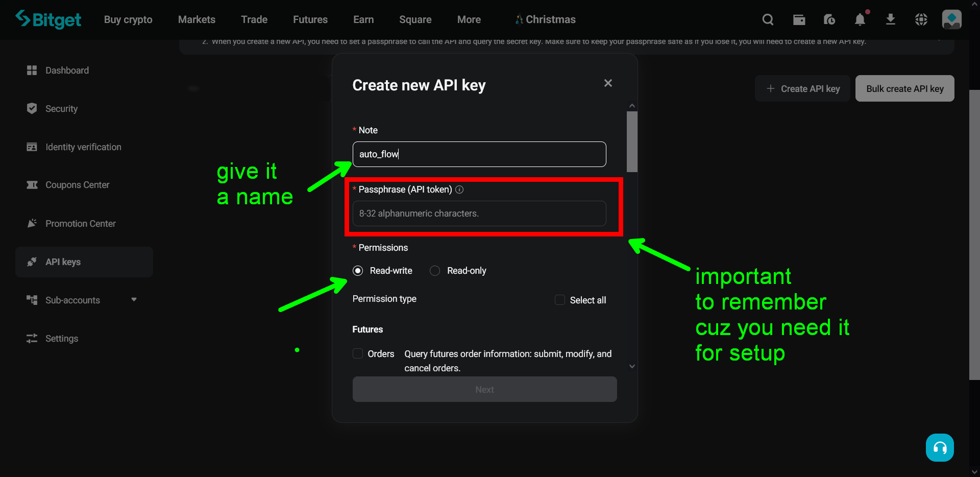Open the Markets menu

coord(197,19)
